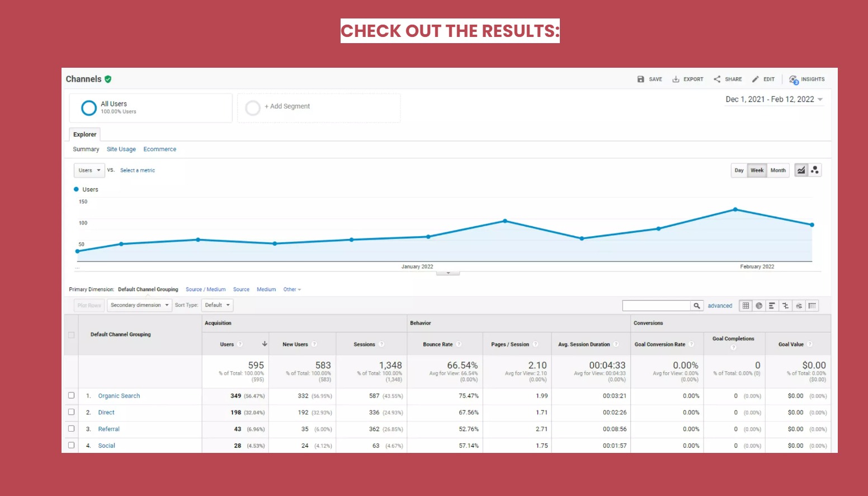Open Organic Search channel link
This screenshot has height=496, width=868.
pos(119,396)
